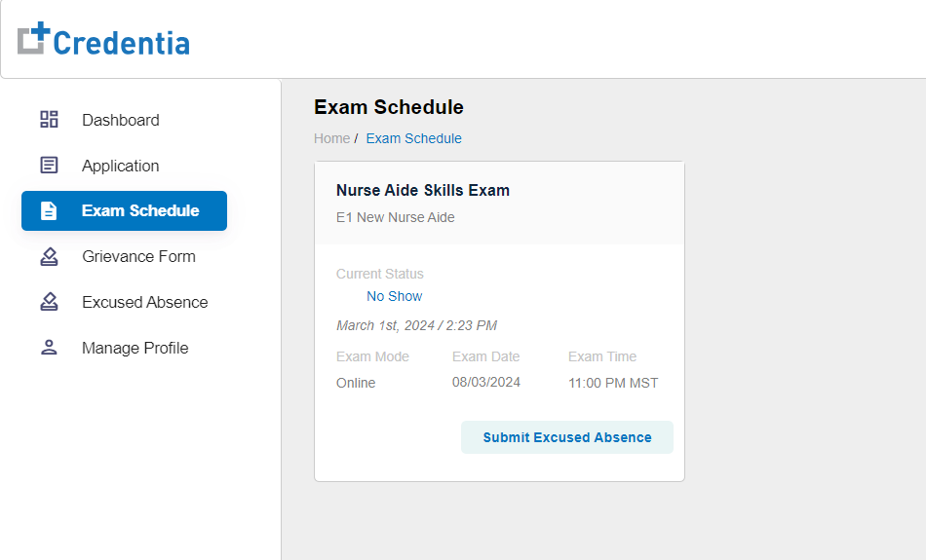Screen dimensions: 926x560
Task: Click the No Show status text
Action: pos(395,296)
